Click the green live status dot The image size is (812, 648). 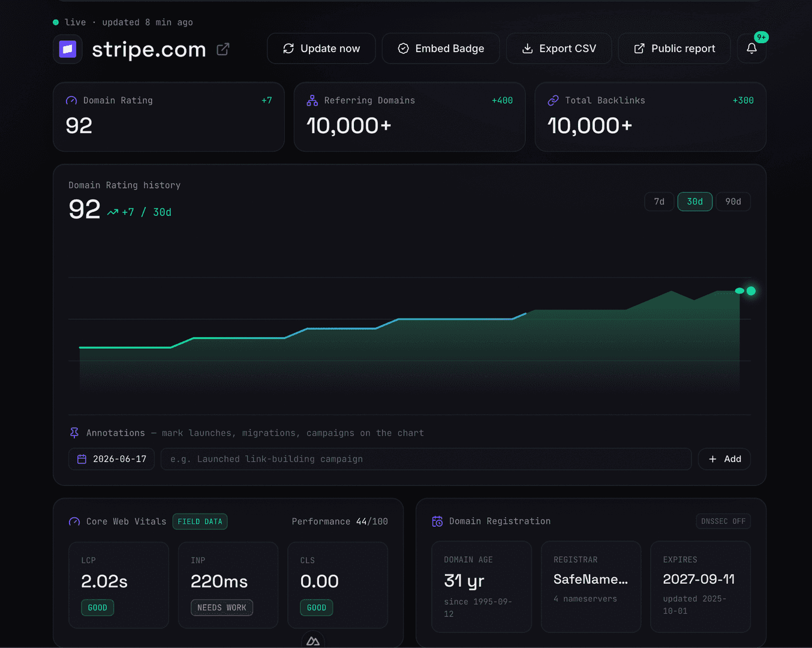pos(56,22)
